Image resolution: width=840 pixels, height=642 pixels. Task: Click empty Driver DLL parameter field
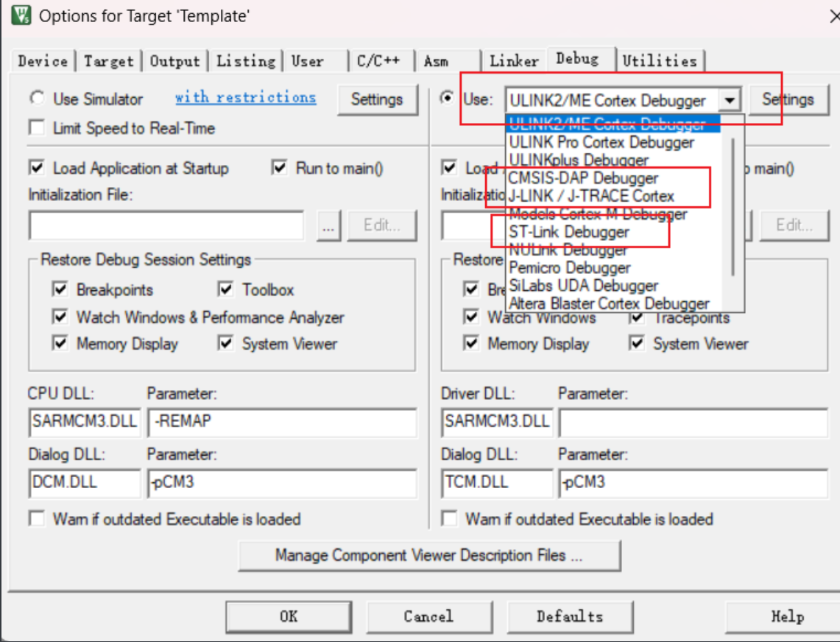point(693,422)
